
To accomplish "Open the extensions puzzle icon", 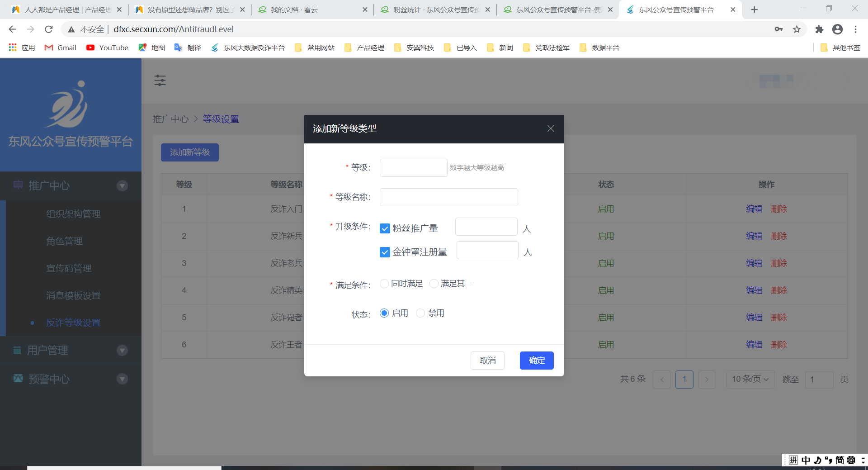I will pos(819,29).
